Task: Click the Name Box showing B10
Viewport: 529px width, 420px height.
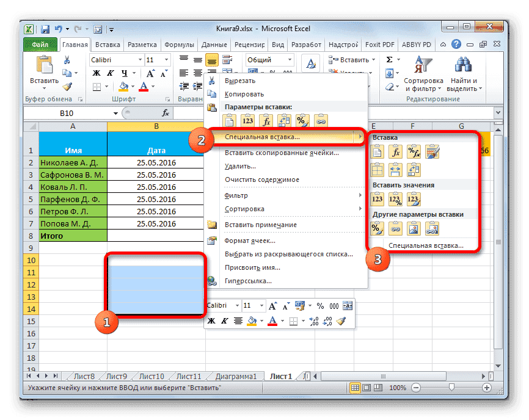Action: 67,113
